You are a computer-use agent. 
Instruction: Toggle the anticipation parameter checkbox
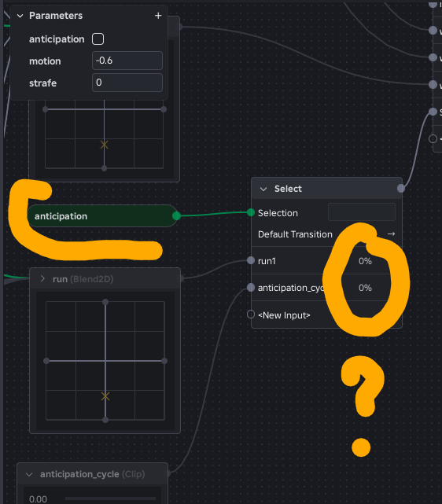coord(98,39)
